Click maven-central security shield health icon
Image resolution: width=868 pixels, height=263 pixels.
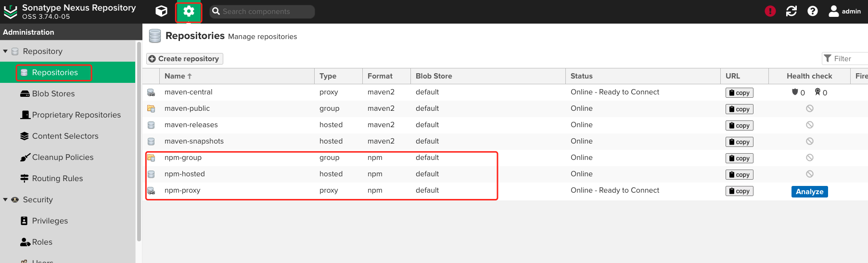click(x=795, y=92)
